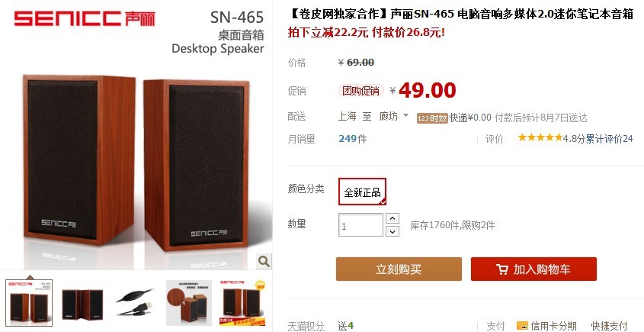This screenshot has height=332, width=644.
Task: Select the dark speakers second thumbnail
Action: [x=82, y=304]
